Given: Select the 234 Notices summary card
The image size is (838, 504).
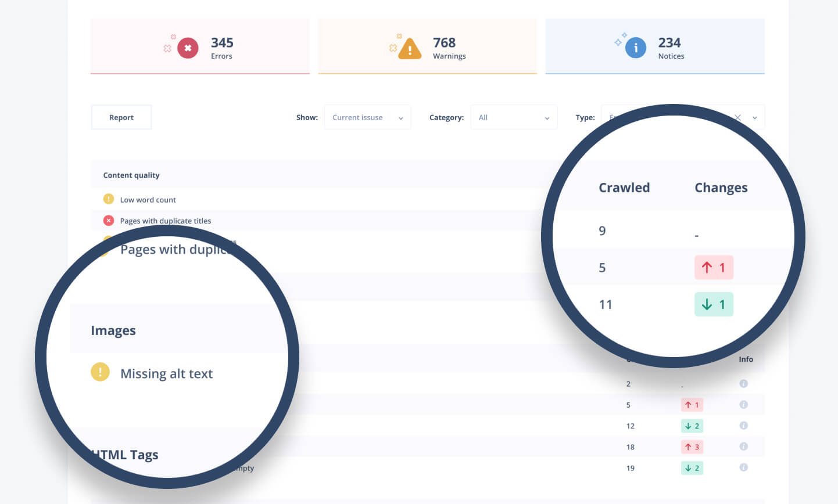Looking at the screenshot, I should click(x=654, y=46).
